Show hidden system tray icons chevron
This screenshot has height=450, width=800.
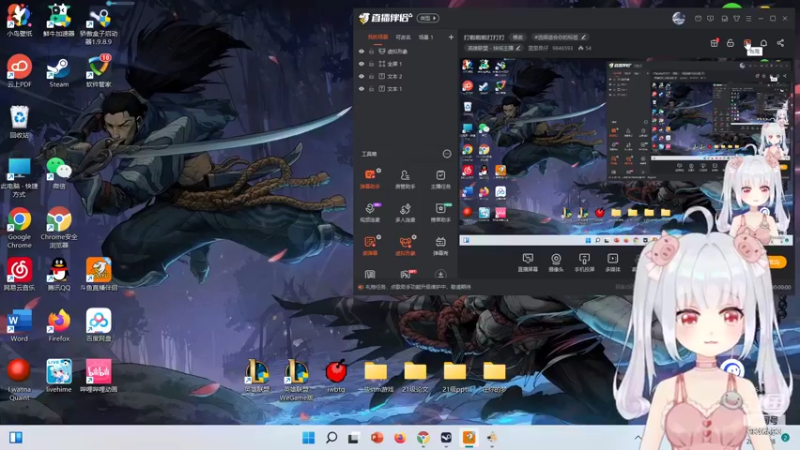[x=638, y=438]
